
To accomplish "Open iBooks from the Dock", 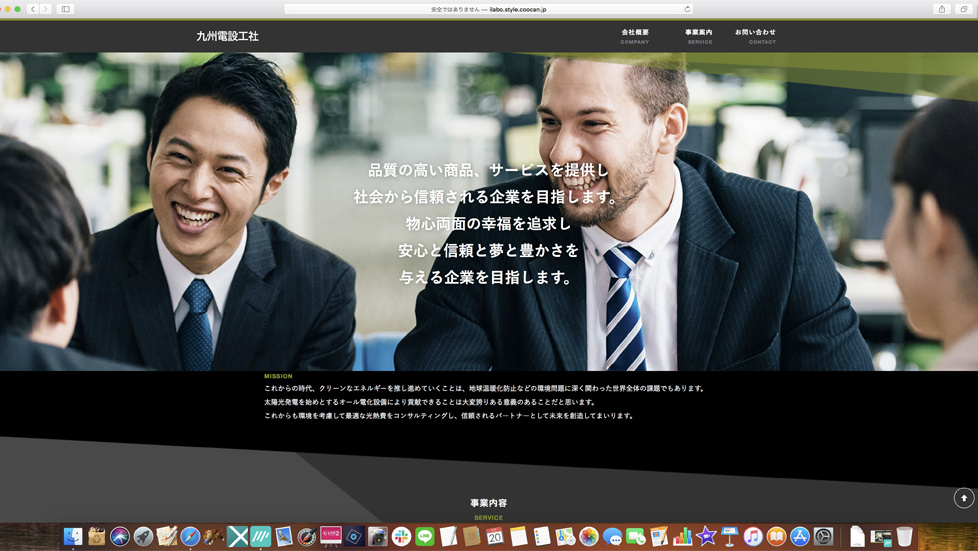I will click(x=777, y=536).
